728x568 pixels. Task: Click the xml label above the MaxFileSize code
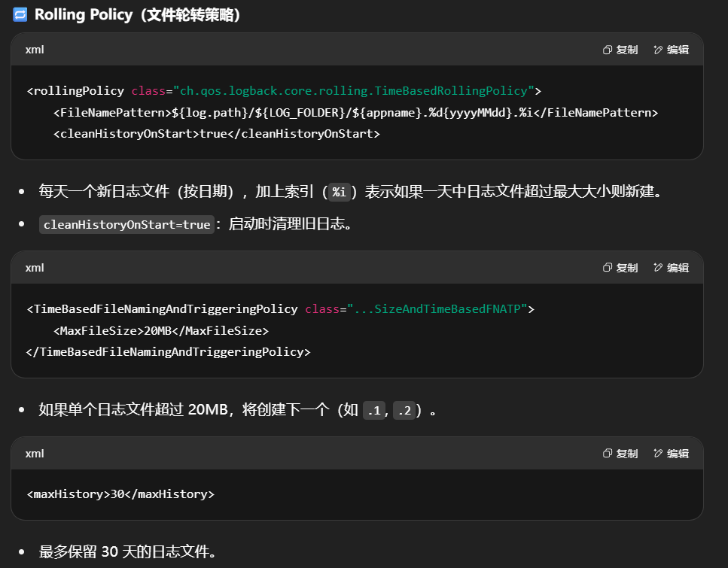pyautogui.click(x=35, y=268)
